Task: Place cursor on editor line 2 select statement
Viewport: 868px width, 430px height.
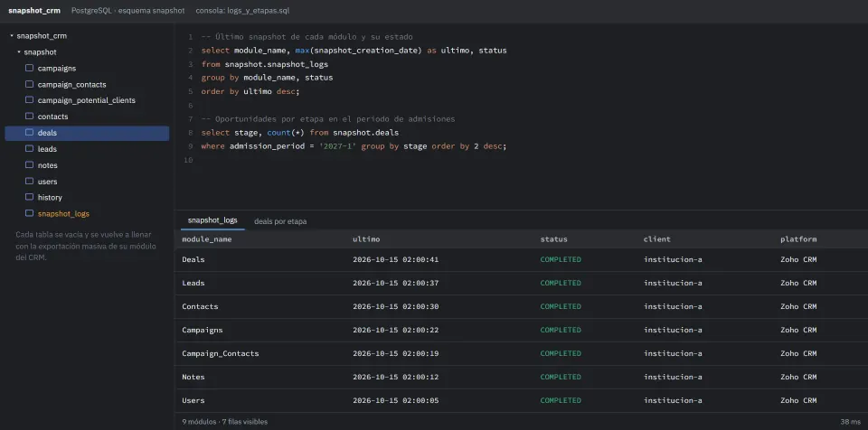Action: pos(354,51)
